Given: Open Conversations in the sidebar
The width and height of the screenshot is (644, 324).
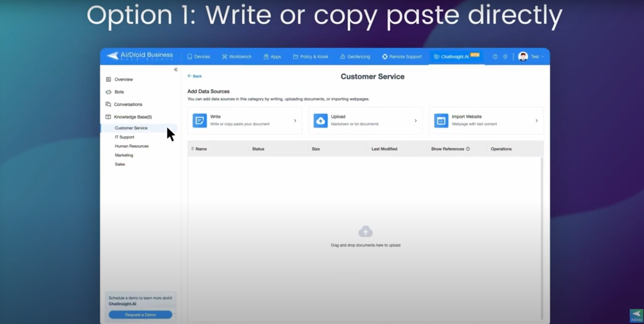Looking at the screenshot, I should click(x=124, y=104).
